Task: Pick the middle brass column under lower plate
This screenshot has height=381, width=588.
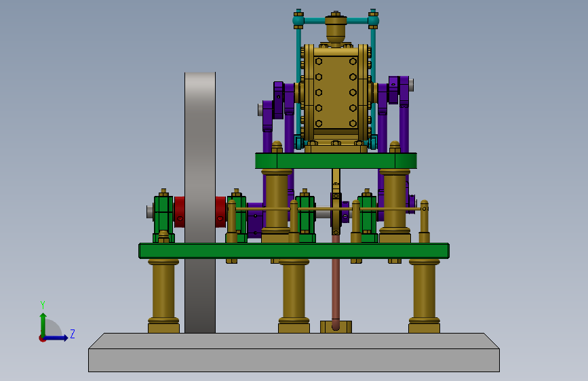Action: click(294, 296)
